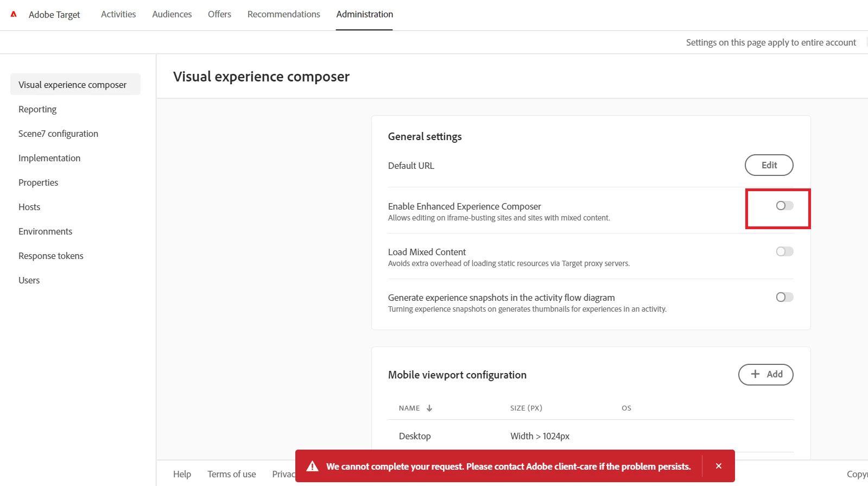Select the Administration tab
The image size is (868, 486).
coord(365,14)
